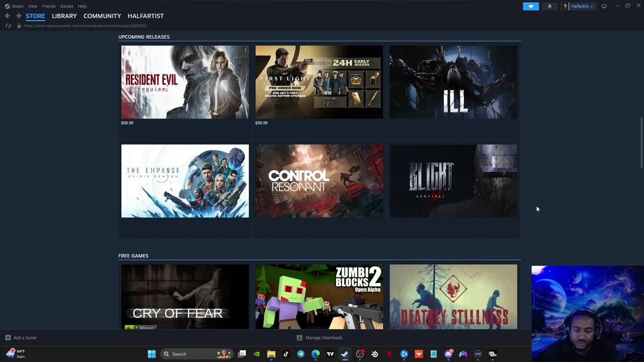Open Netflix on the taskbar
The width and height of the screenshot is (644, 362).
coord(389,354)
